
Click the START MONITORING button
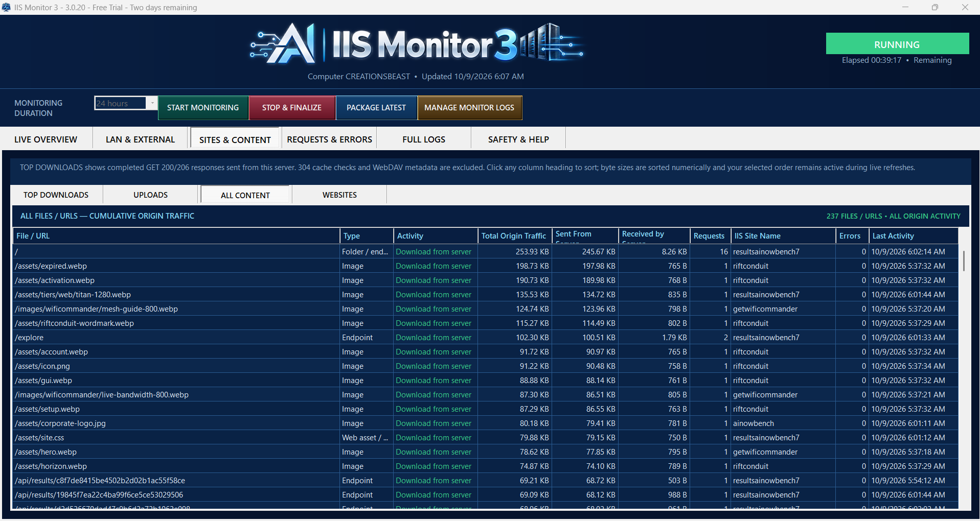tap(203, 108)
